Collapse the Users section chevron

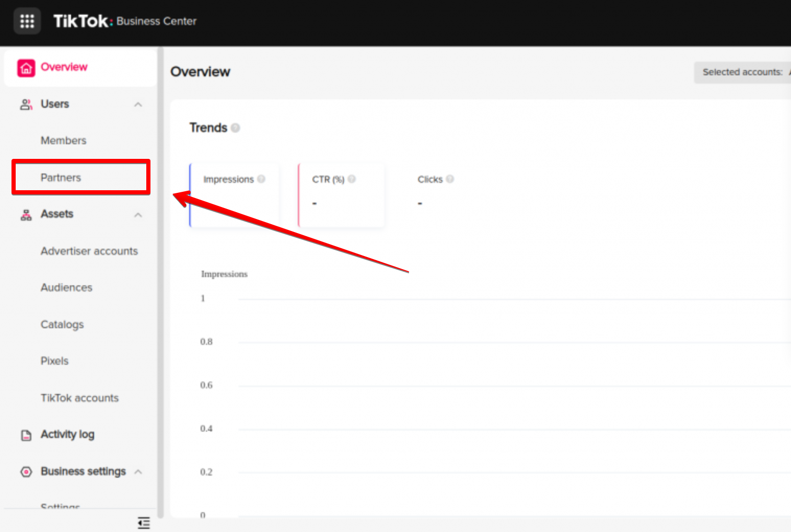click(138, 105)
